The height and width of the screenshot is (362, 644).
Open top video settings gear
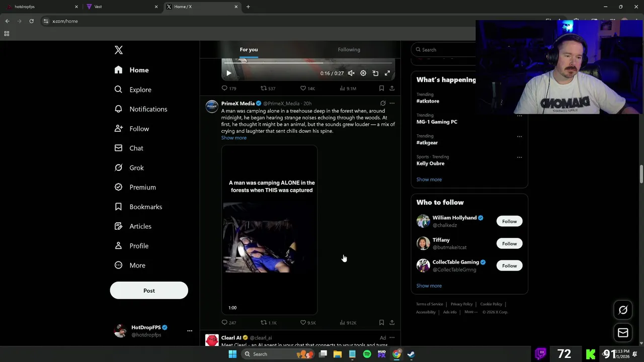tap(363, 73)
